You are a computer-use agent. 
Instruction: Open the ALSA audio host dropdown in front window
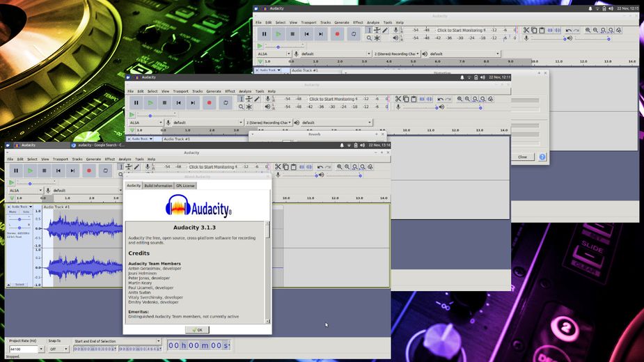pos(24,190)
